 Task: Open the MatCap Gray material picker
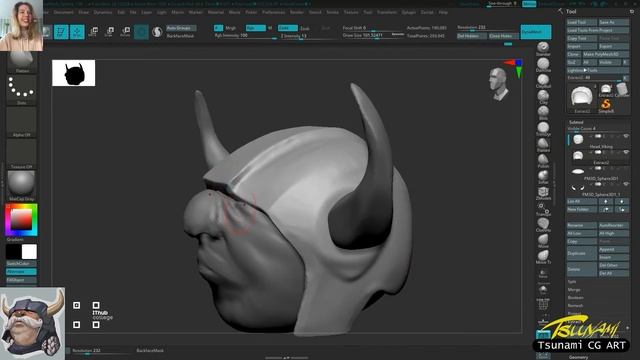click(21, 186)
